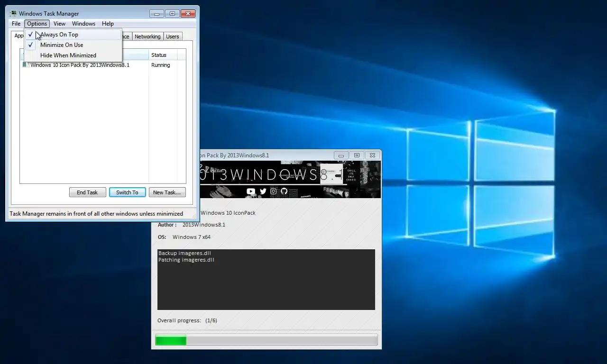This screenshot has height=364, width=607.
Task: Open the Windows menu
Action: [83, 24]
